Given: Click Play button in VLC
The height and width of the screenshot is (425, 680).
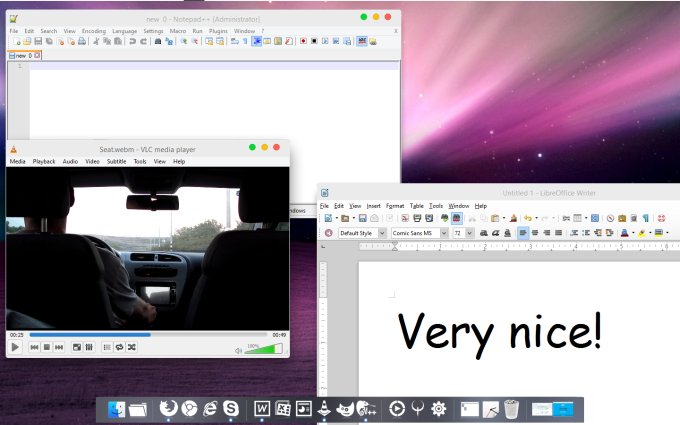Looking at the screenshot, I should pyautogui.click(x=15, y=347).
